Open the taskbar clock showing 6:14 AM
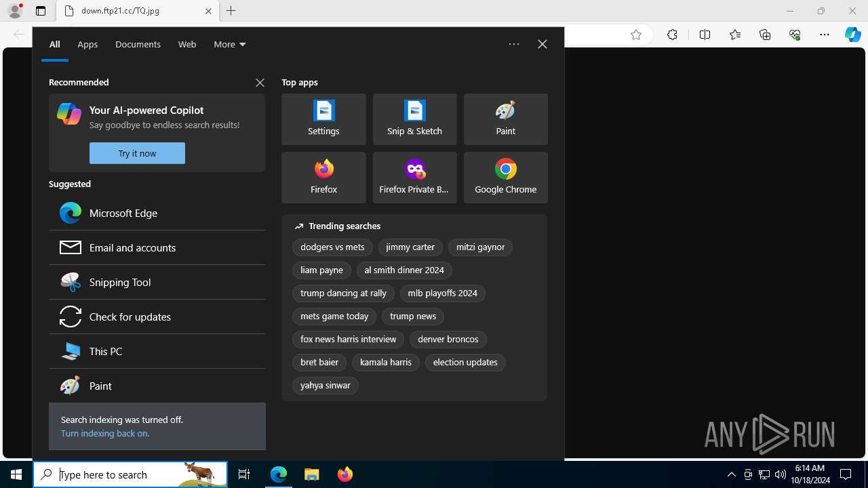The height and width of the screenshot is (488, 868). point(810,474)
